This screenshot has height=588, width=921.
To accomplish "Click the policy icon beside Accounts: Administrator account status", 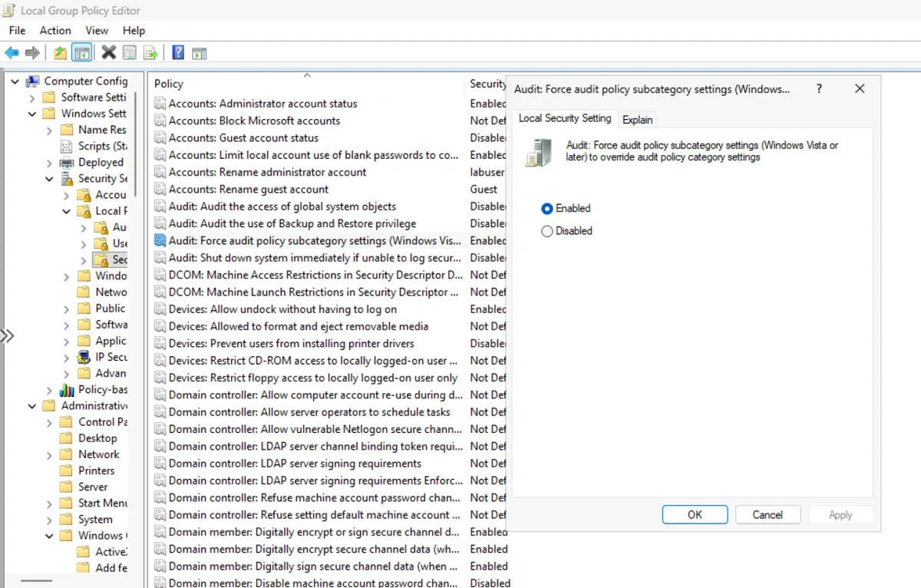I will point(160,104).
